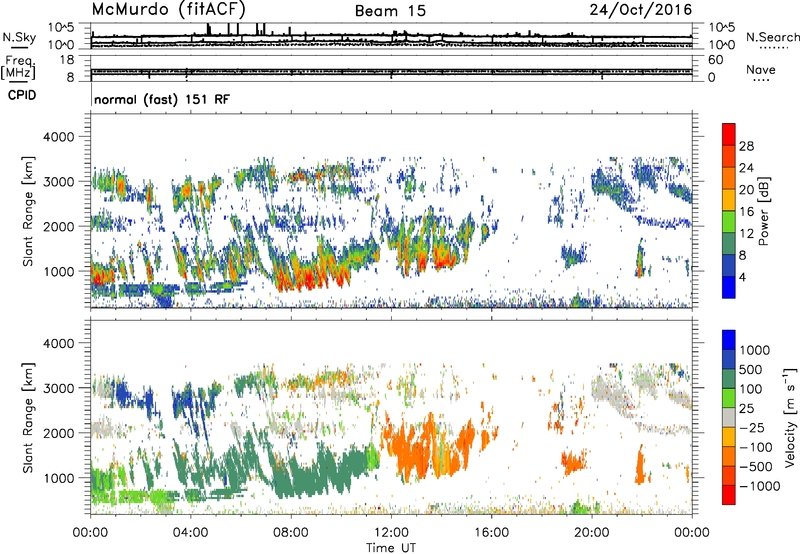Click the Slant Range label of the velocity panel
The image size is (800, 554).
(x=28, y=418)
